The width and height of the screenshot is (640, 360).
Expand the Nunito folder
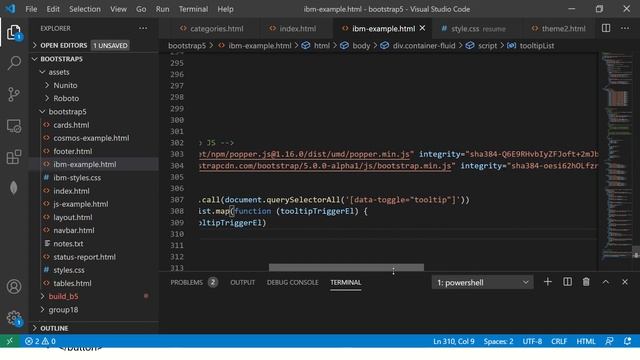[65, 85]
